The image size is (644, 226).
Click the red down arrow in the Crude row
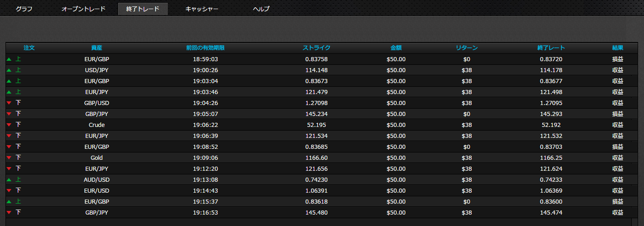(9, 125)
